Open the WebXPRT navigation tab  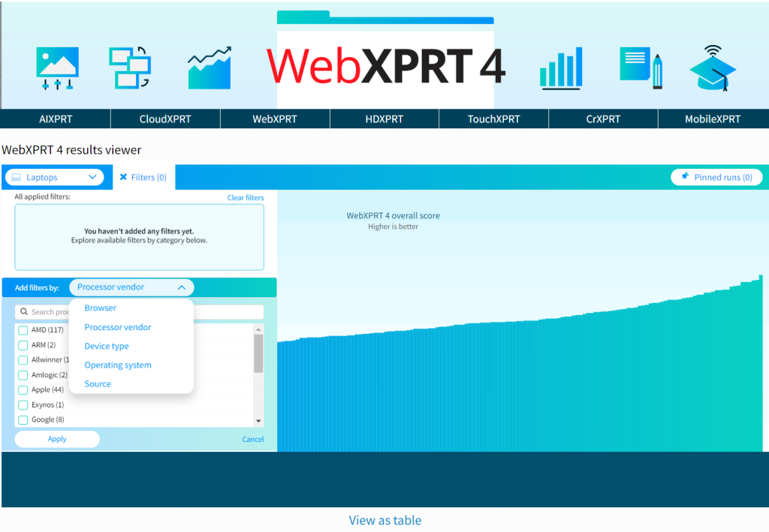click(275, 119)
